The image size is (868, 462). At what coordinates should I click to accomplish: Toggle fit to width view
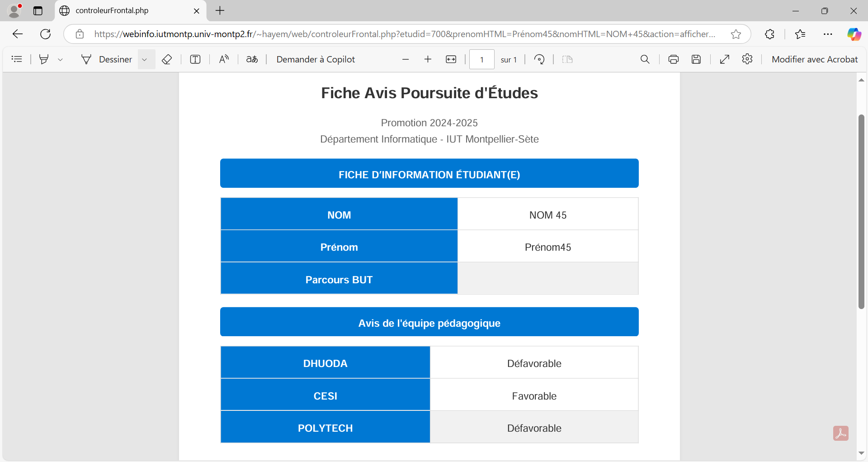pos(451,59)
